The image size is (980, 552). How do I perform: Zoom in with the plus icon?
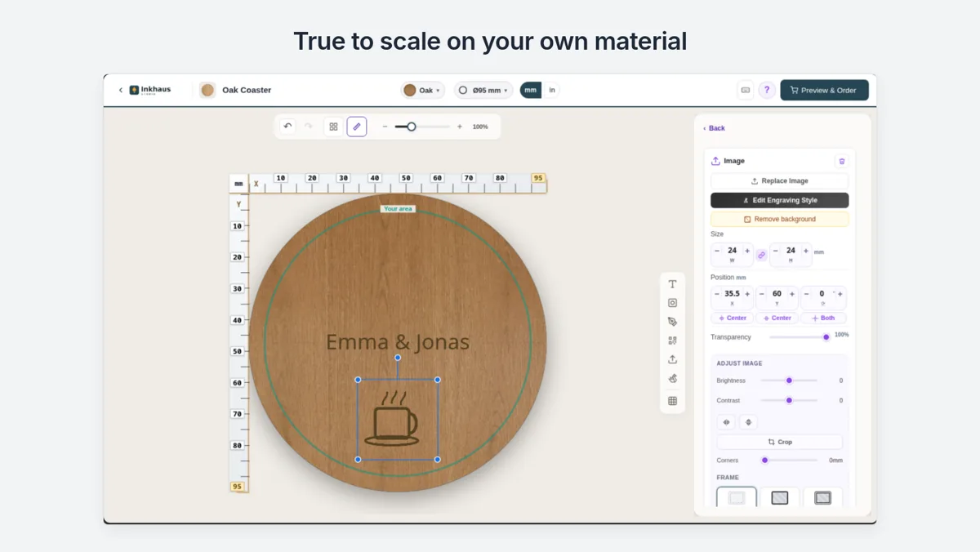[x=460, y=127]
